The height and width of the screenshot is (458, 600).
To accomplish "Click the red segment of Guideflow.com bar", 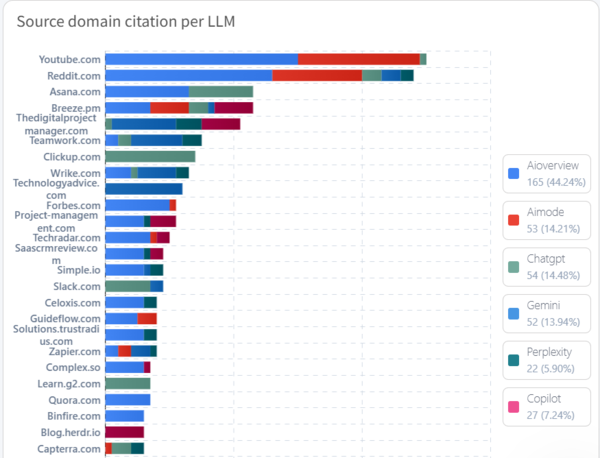I will [147, 318].
